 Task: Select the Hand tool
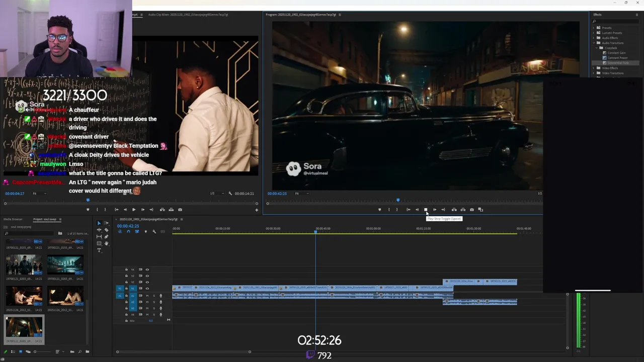point(106,243)
